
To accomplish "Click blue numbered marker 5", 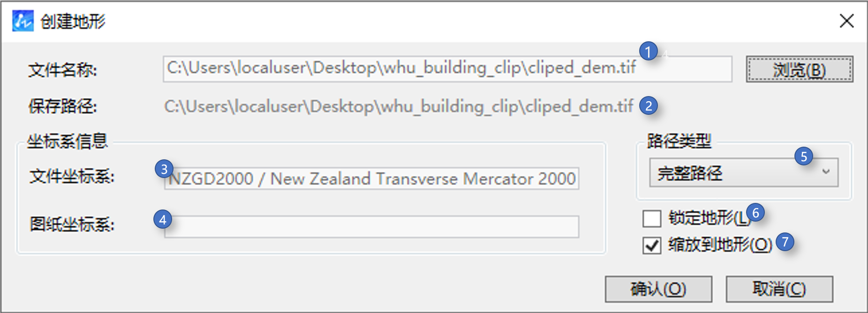I will tap(804, 156).
